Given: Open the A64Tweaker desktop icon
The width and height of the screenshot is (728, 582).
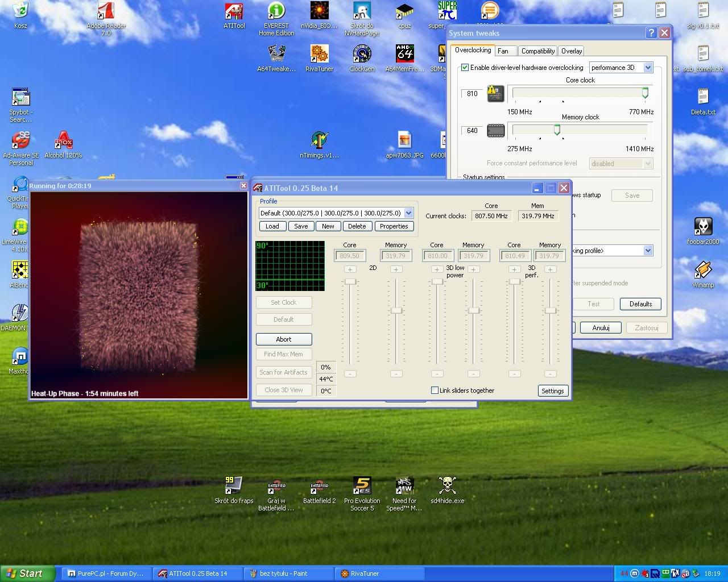Looking at the screenshot, I should pyautogui.click(x=276, y=59).
